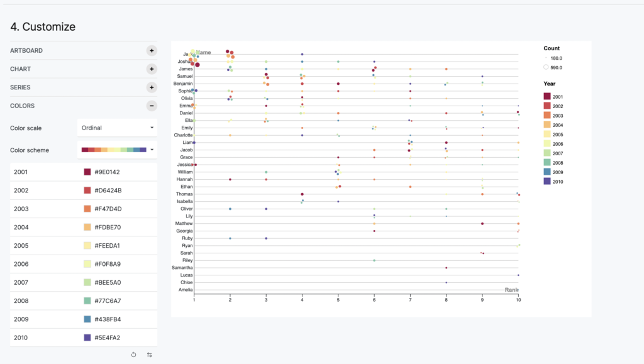Expand the ARTBOARD section with plus icon
The height and width of the screenshot is (364, 644).
(x=152, y=50)
